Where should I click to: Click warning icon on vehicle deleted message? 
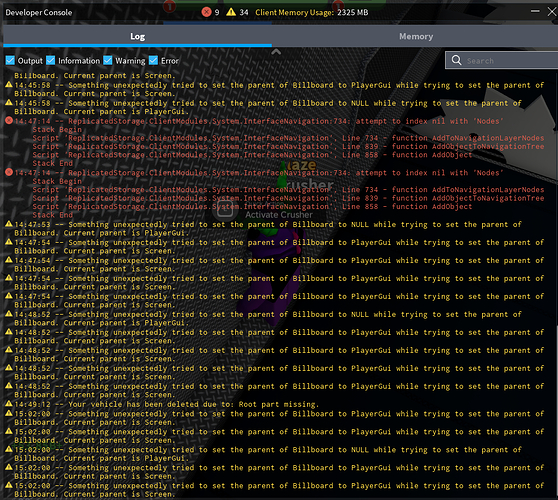tap(9, 404)
